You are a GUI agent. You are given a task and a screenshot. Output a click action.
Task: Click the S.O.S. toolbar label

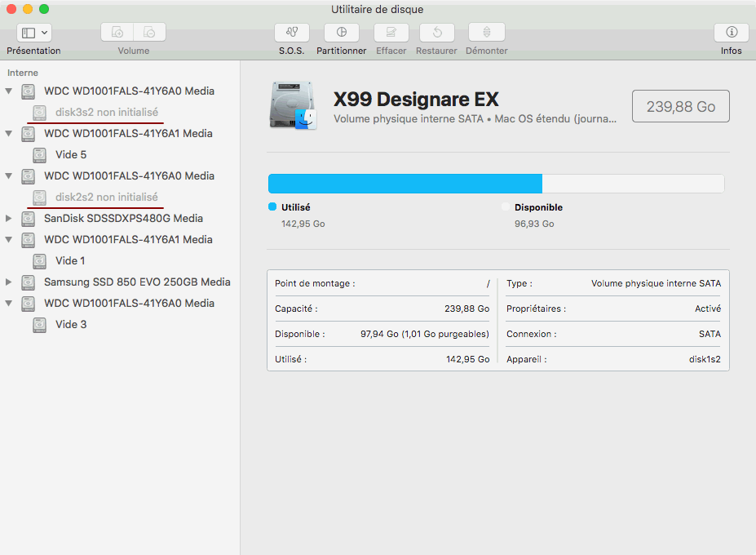292,51
